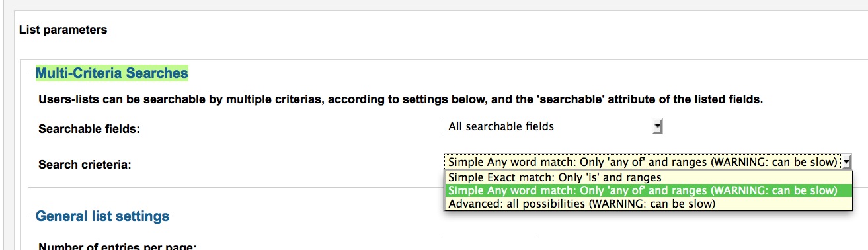Click the Users-lists description sentence
This screenshot has height=250, width=868.
click(401, 100)
